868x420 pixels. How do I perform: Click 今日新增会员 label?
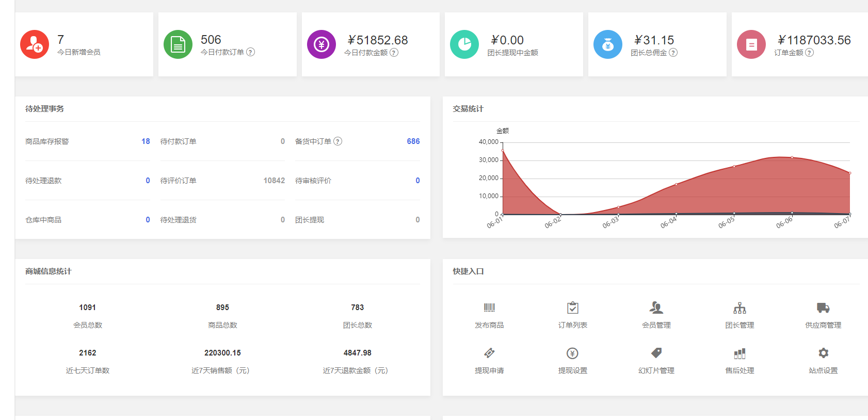(79, 52)
